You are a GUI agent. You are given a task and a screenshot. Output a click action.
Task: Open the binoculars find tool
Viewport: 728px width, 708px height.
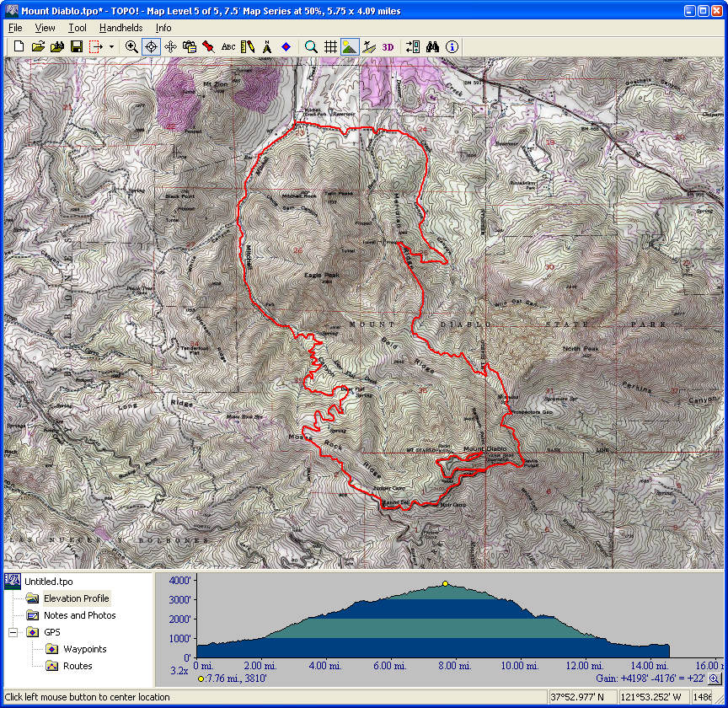tap(433, 47)
